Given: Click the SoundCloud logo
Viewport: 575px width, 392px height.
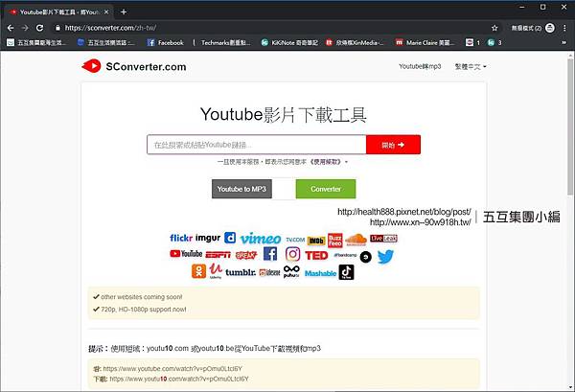Looking at the screenshot, I should [356, 240].
